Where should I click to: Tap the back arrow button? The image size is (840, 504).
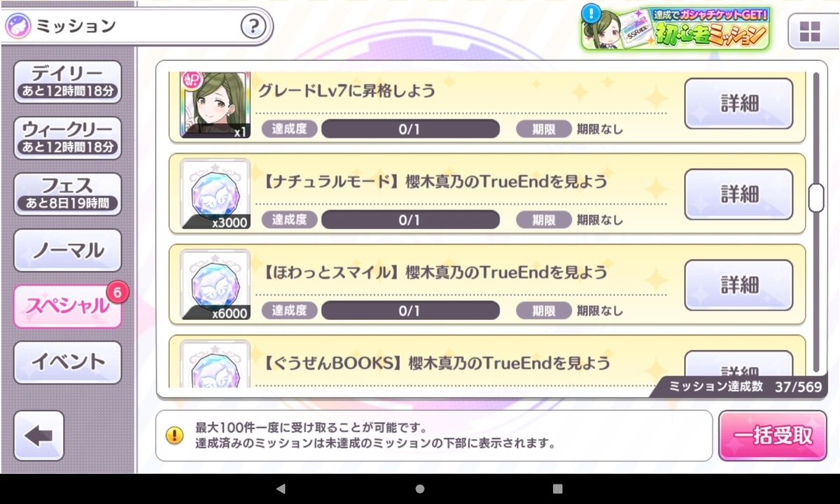pos(38,435)
